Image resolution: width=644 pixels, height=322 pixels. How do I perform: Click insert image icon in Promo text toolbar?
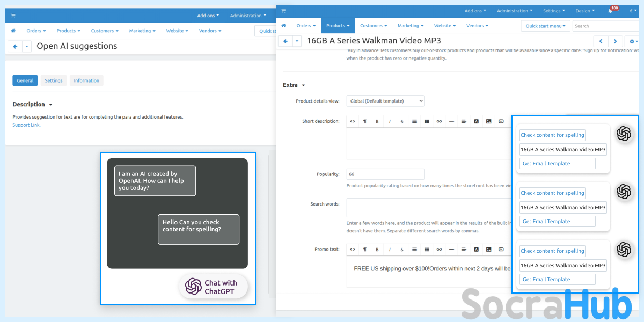pos(488,249)
